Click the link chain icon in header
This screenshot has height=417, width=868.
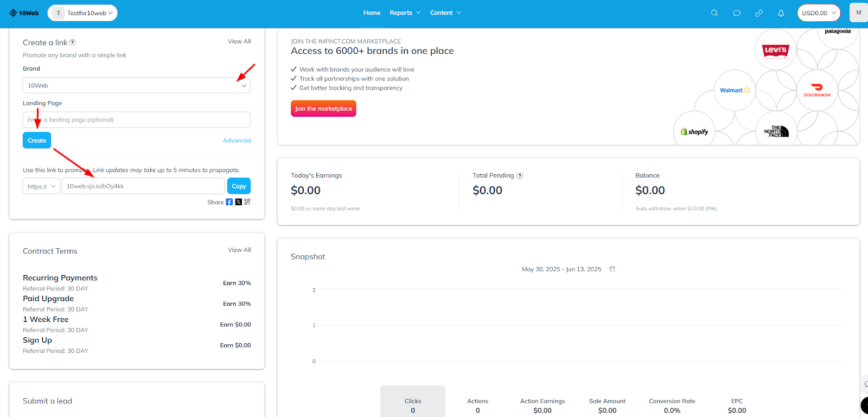(759, 13)
